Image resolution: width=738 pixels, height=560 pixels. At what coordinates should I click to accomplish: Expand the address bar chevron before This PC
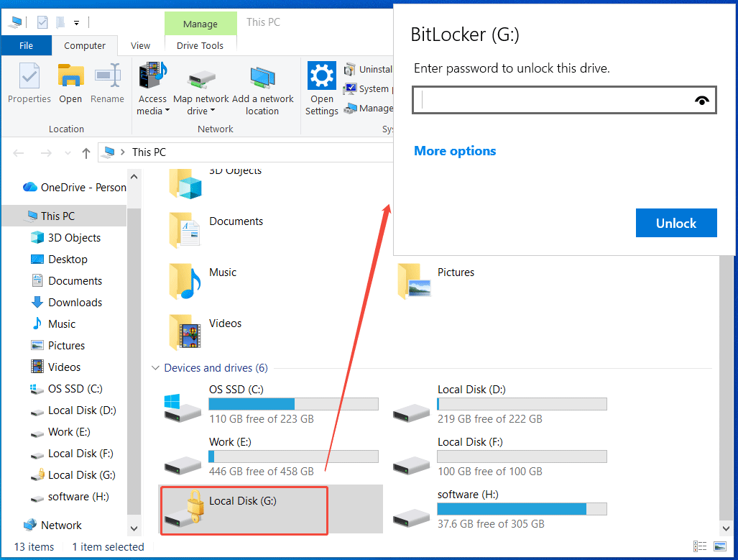coord(123,152)
